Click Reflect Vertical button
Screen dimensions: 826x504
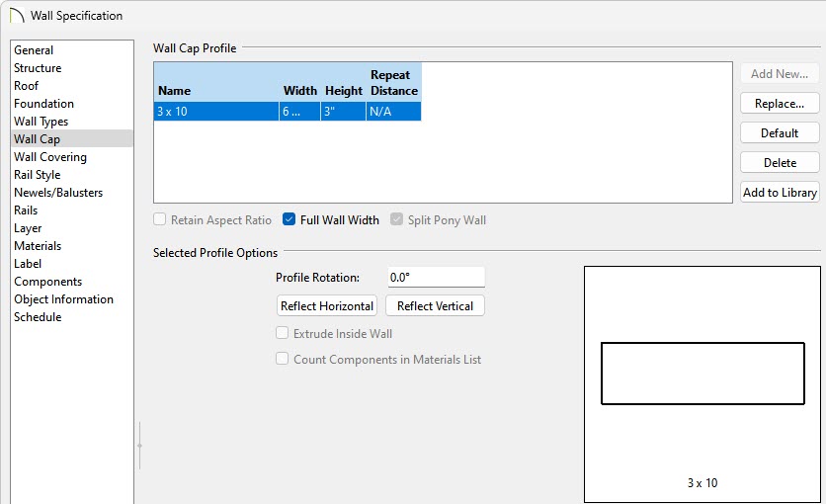click(435, 306)
